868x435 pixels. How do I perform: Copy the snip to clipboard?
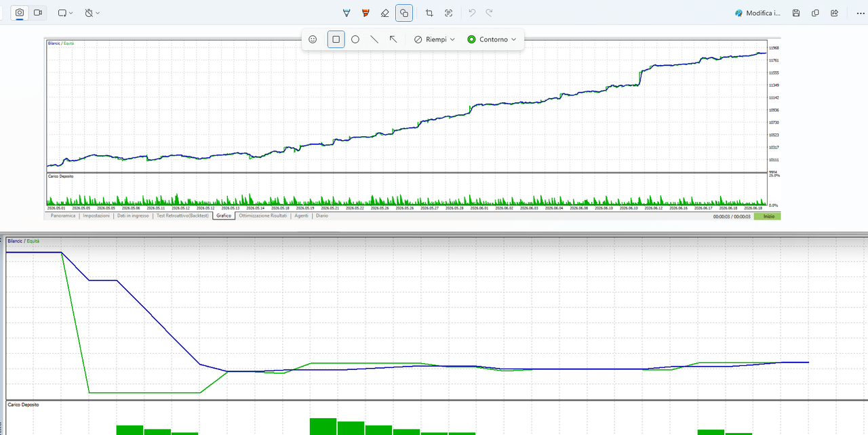pos(815,13)
